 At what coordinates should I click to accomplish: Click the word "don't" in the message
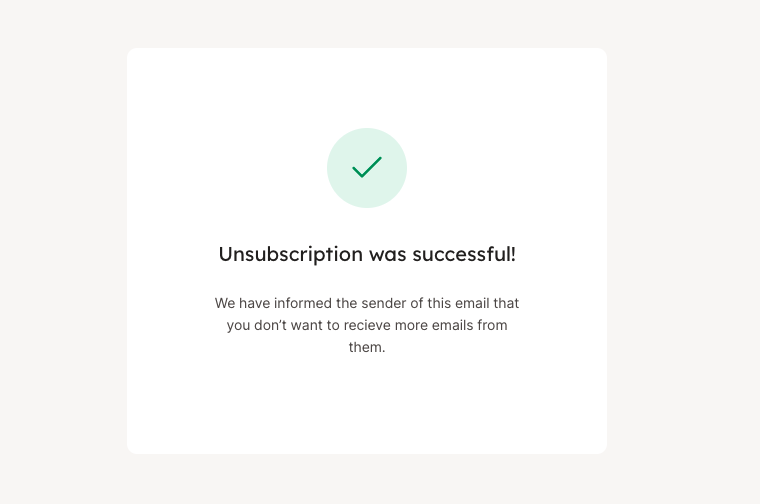click(x=273, y=325)
